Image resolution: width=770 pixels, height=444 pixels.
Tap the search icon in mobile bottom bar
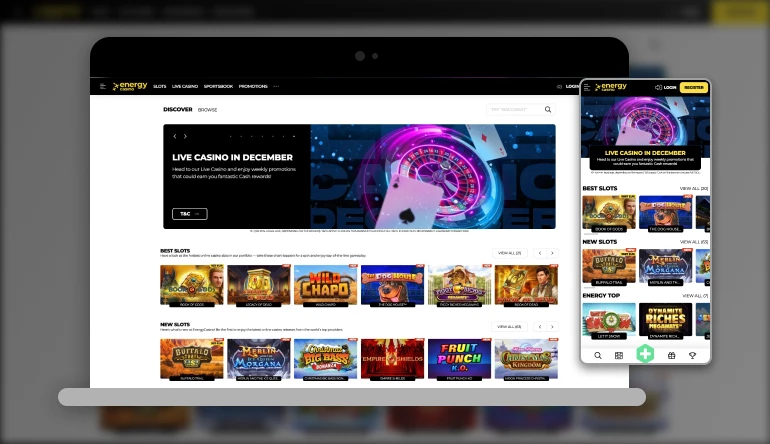pos(598,355)
